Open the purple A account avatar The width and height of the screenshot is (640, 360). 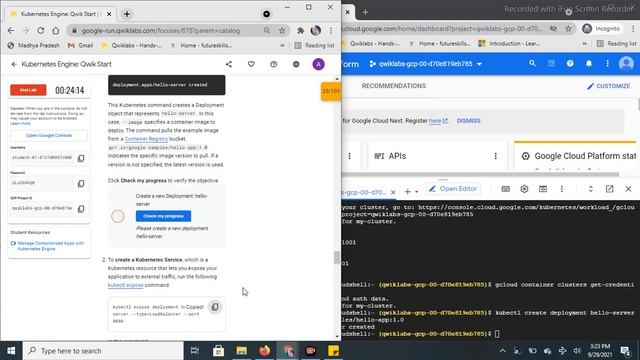tap(318, 64)
